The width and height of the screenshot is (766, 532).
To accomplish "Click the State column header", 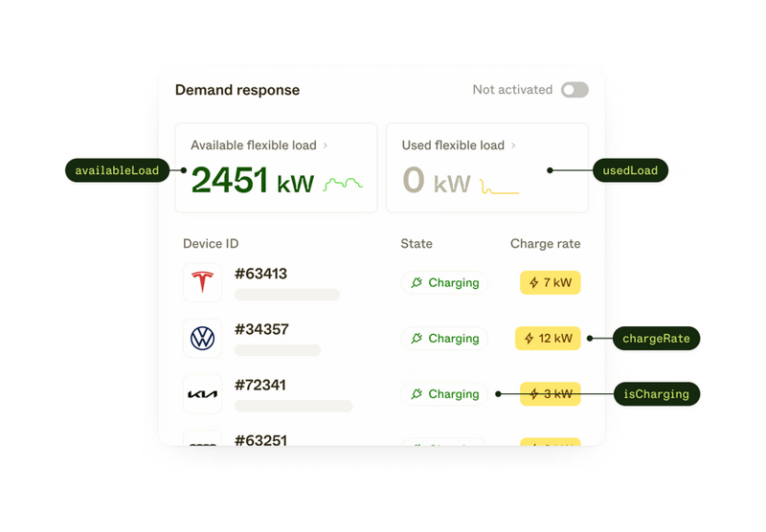I will click(417, 244).
